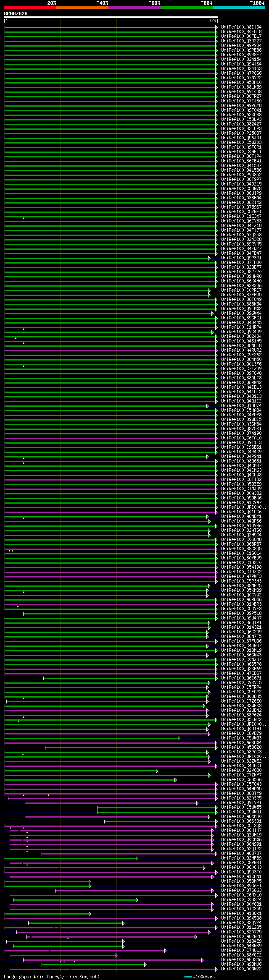Open the hit UniRef100_A9PE86

click(241, 50)
